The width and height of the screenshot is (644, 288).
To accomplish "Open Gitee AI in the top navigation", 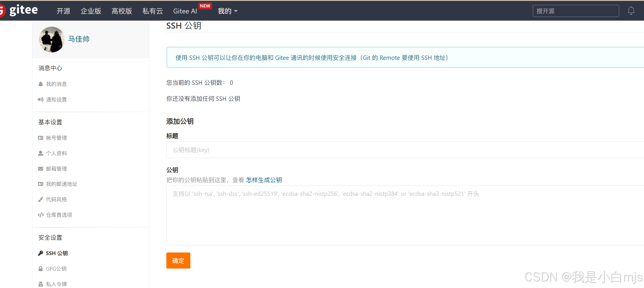I will pyautogui.click(x=185, y=11).
